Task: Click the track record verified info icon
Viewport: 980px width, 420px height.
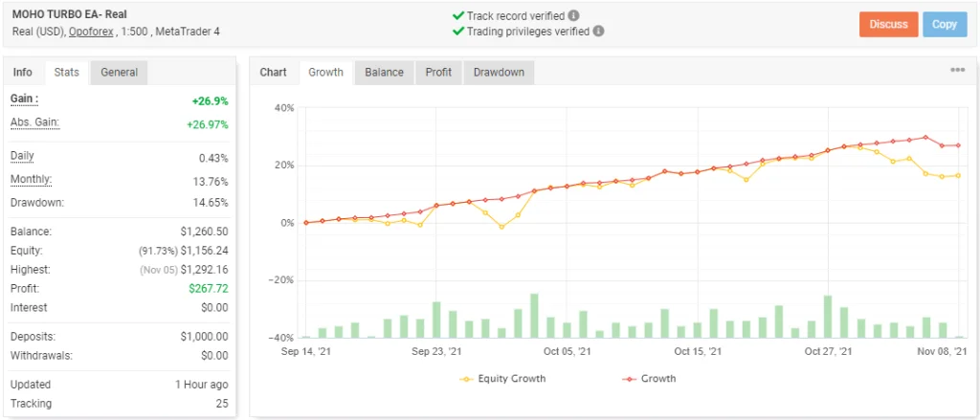Action: pos(573,16)
